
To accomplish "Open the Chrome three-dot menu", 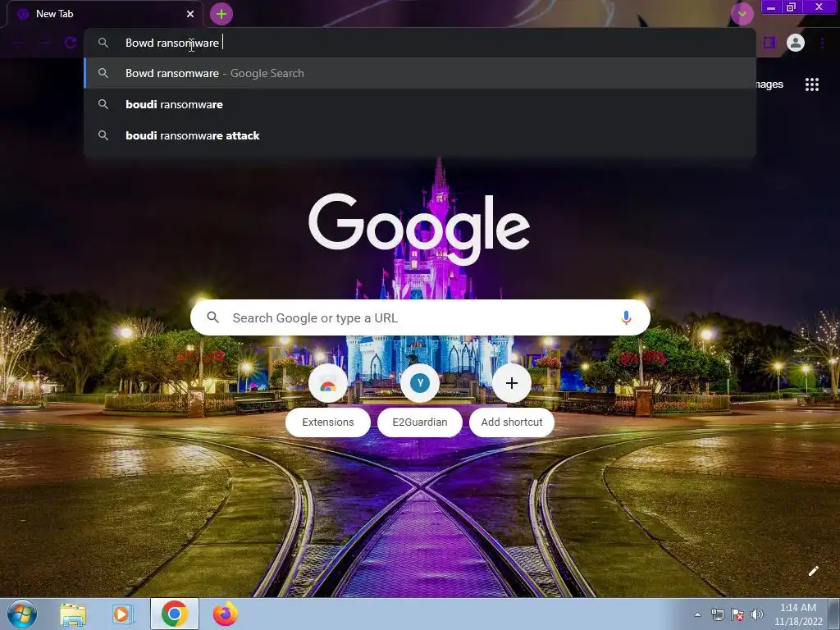I will click(x=822, y=43).
